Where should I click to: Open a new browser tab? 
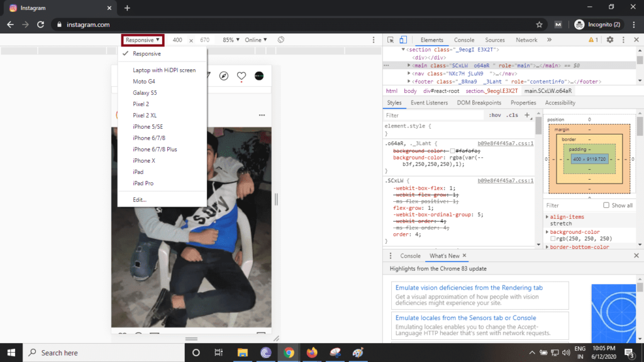127,8
